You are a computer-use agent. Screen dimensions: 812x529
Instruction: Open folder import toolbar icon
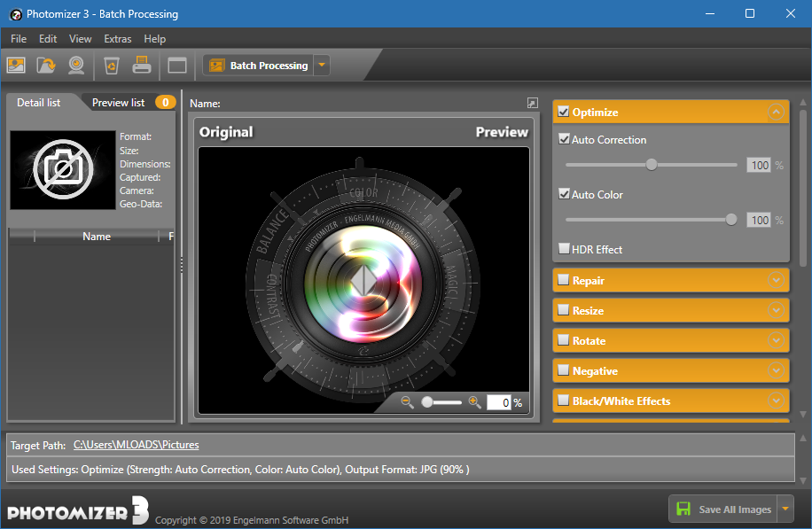[46, 66]
